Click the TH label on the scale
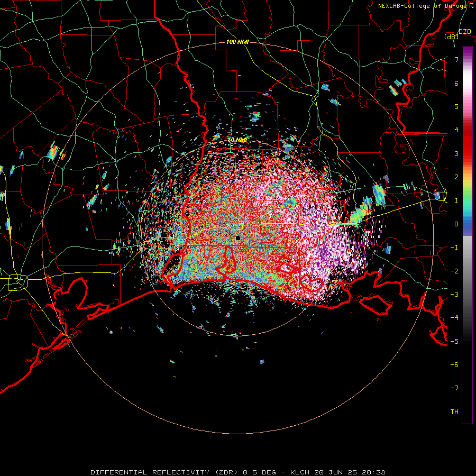The height and width of the screenshot is (476, 476). pyautogui.click(x=454, y=412)
